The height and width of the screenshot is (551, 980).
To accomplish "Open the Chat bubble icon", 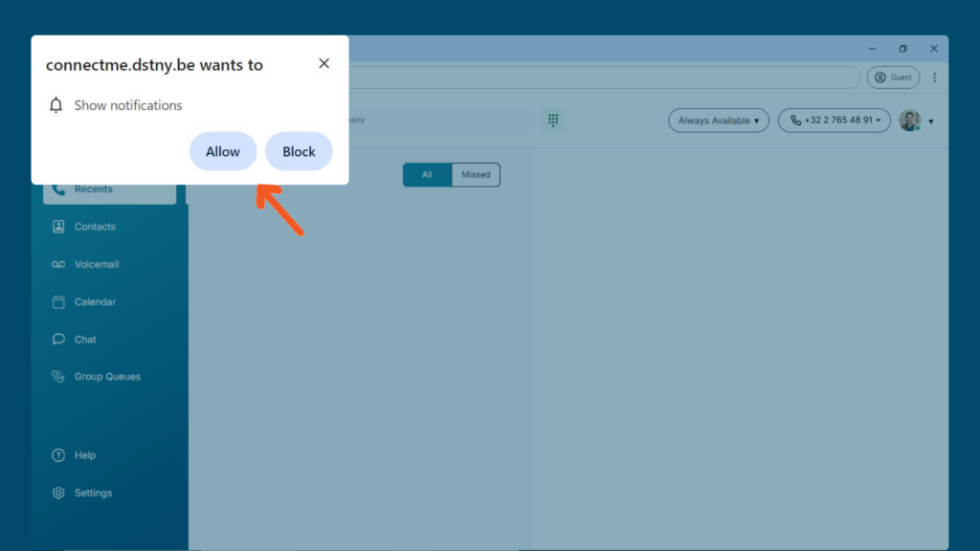I will pos(58,340).
